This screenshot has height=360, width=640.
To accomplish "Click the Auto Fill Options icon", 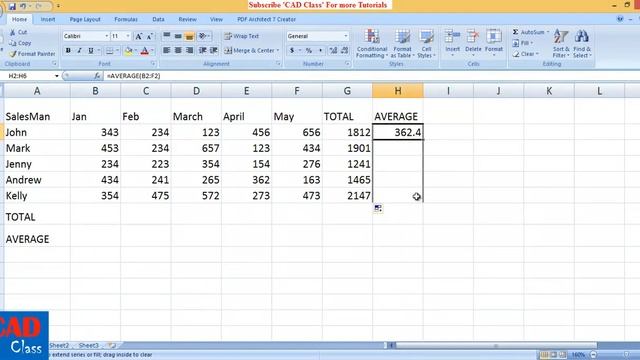I will 378,209.
